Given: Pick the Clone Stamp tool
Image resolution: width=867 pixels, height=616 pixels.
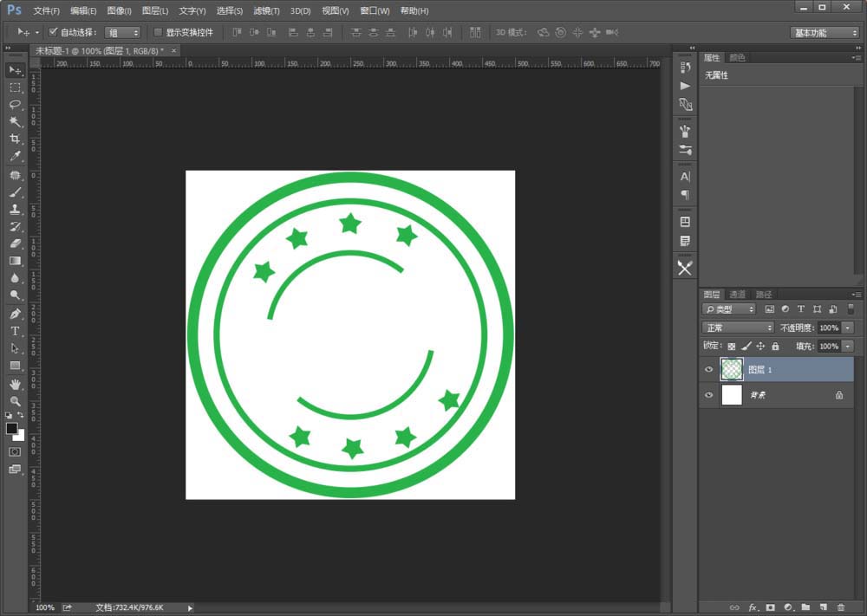Looking at the screenshot, I should pyautogui.click(x=14, y=208).
